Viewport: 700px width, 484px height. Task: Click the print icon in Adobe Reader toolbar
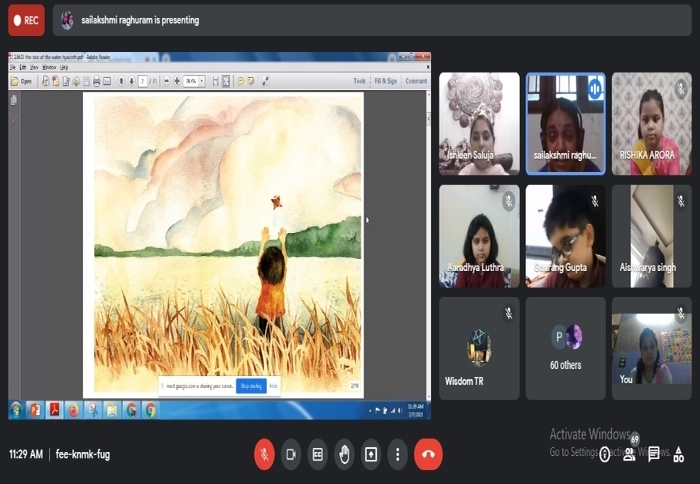pyautogui.click(x=96, y=81)
